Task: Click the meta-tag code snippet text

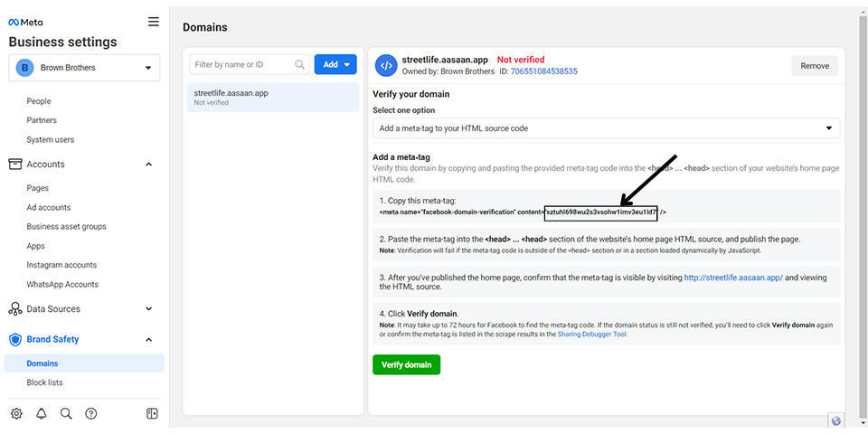Action: click(523, 212)
